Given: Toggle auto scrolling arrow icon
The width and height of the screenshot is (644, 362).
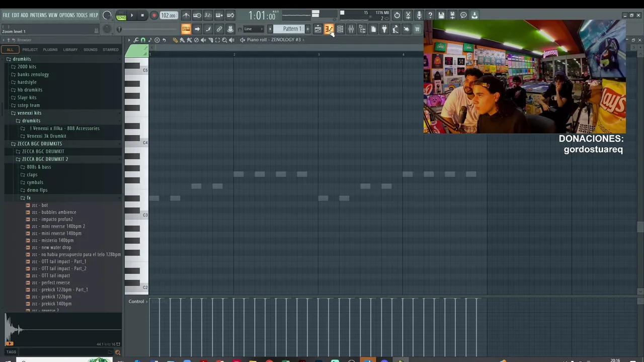Looking at the screenshot, I should (x=197, y=29).
